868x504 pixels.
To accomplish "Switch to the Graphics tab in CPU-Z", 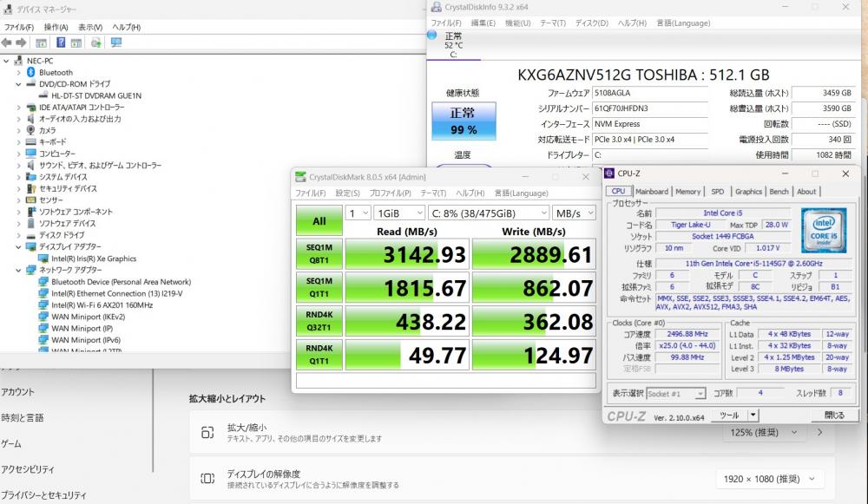I will [748, 192].
